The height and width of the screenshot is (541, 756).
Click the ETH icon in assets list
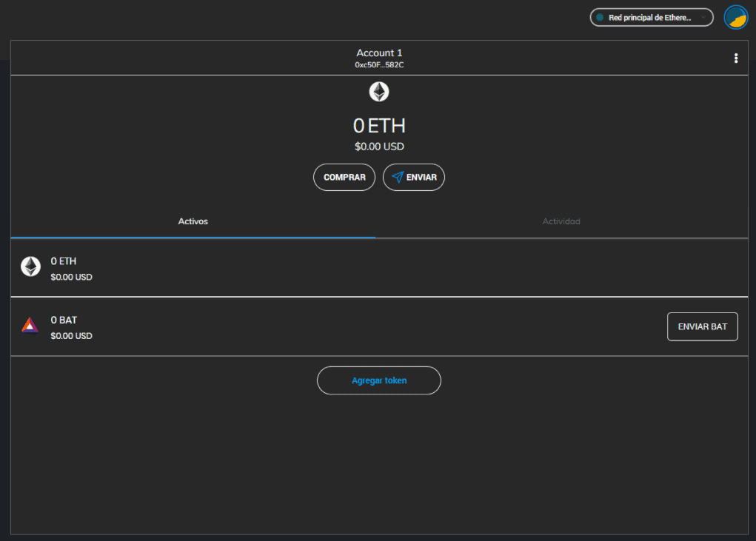click(x=30, y=267)
